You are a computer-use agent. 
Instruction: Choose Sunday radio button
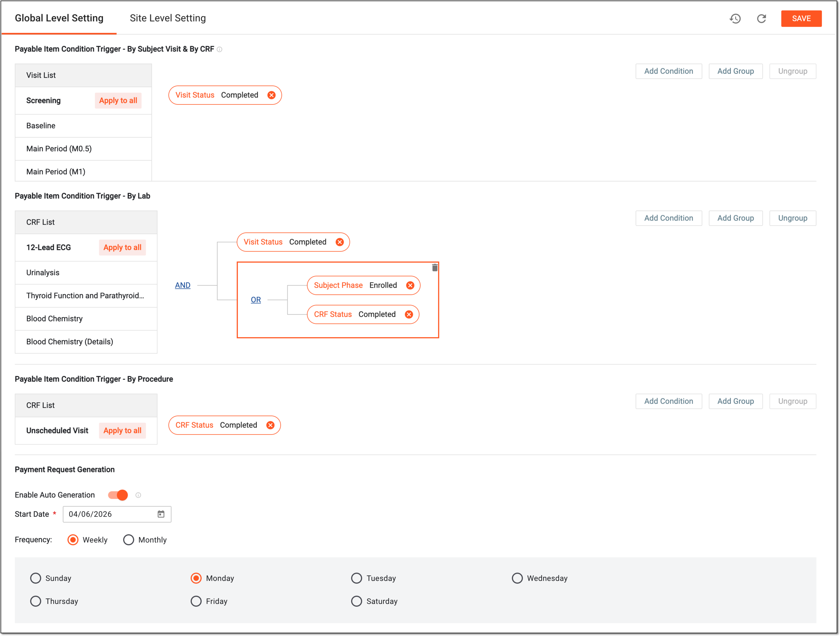[35, 578]
